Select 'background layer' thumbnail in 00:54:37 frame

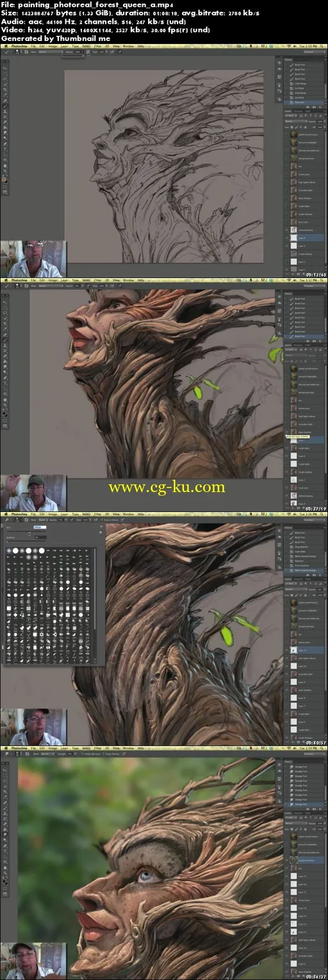pos(294,861)
